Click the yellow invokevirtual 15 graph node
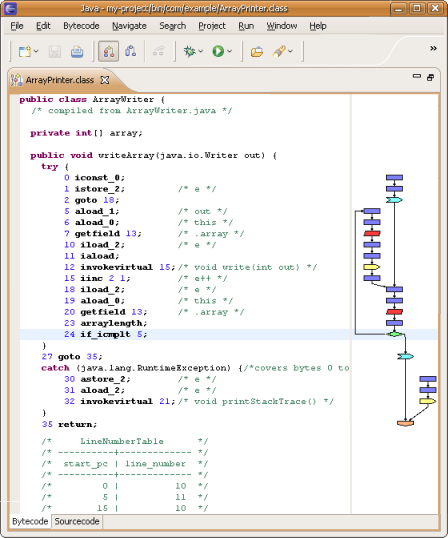 [372, 267]
